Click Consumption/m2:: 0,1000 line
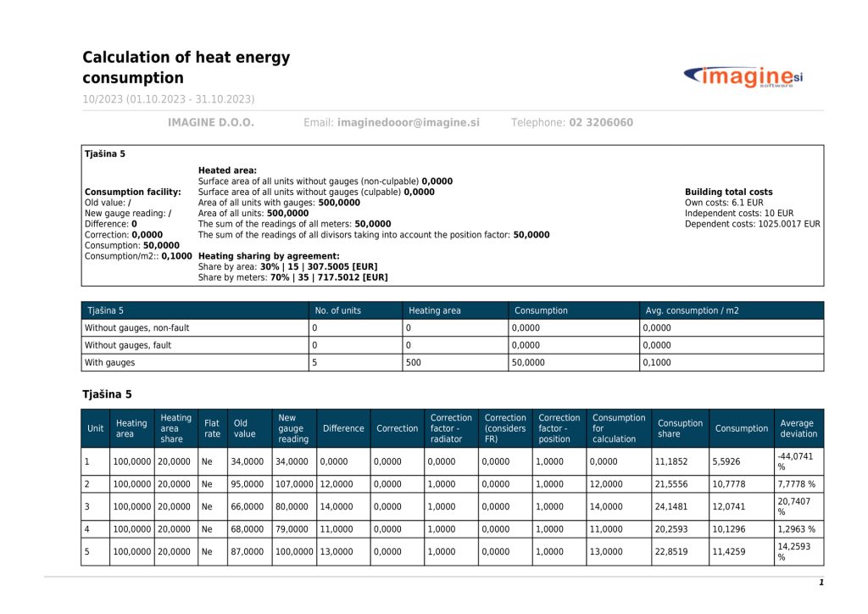Screen dimensions: 868x614 138,256
